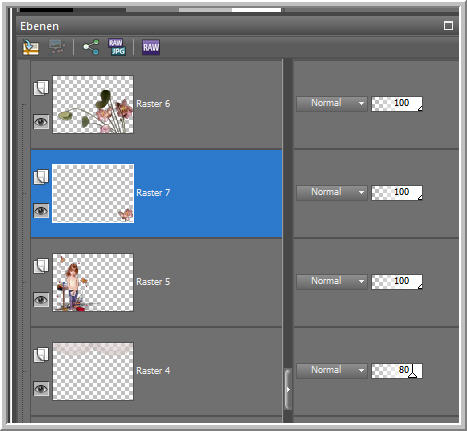This screenshot has width=467, height=431.
Task: Click the panel splitter arrow handle
Action: point(288,389)
